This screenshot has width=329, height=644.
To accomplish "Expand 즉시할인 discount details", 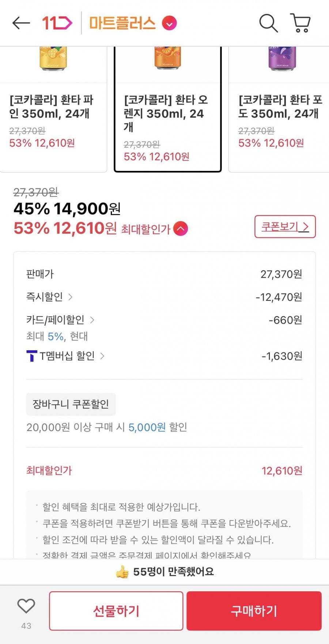I will point(71,297).
